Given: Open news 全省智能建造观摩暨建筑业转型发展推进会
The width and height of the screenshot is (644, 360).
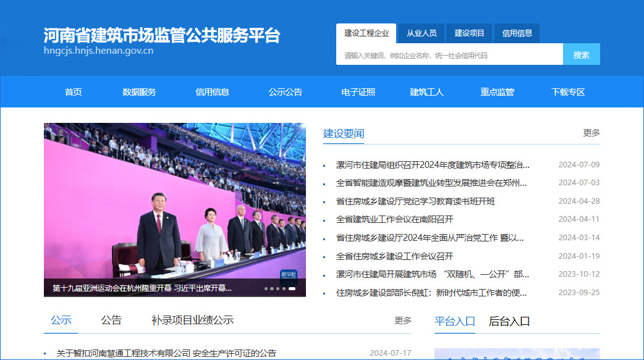Looking at the screenshot, I should [431, 183].
